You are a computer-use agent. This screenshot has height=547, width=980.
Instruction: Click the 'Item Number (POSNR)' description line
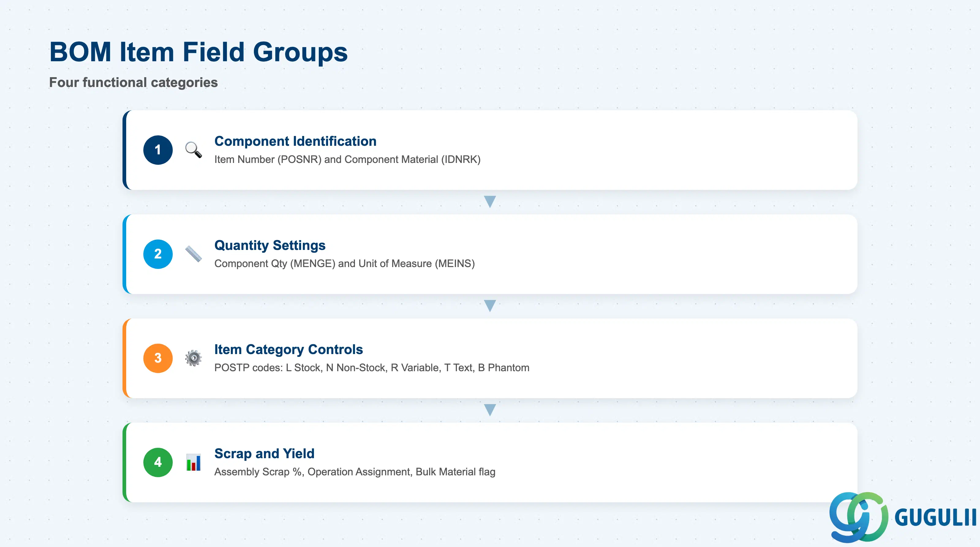347,159
